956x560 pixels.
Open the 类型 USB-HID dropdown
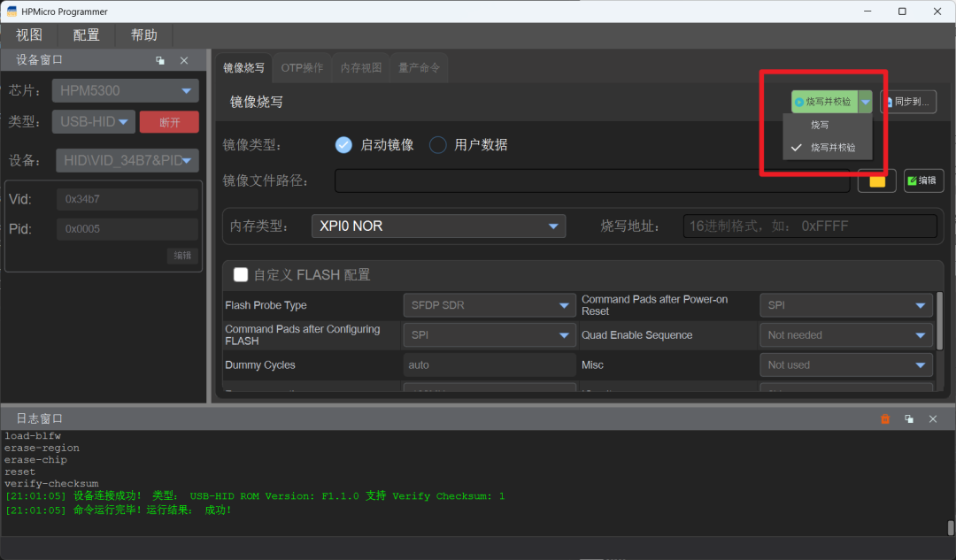(93, 122)
